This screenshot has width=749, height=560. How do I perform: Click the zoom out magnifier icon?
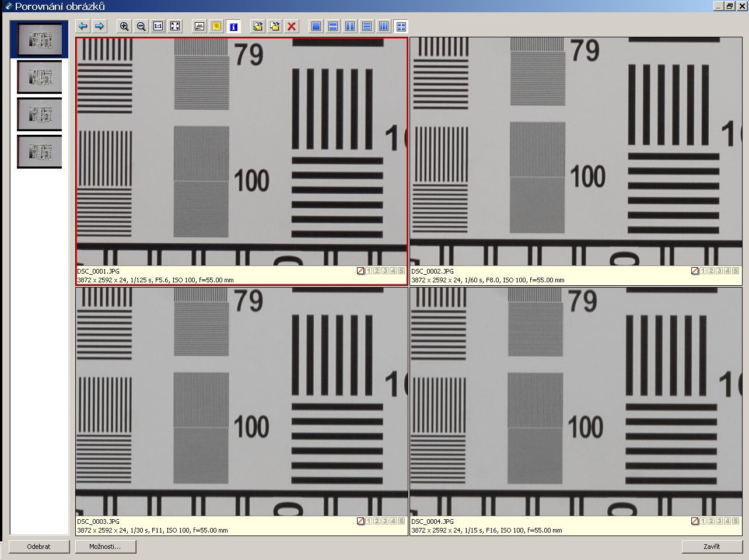[141, 26]
